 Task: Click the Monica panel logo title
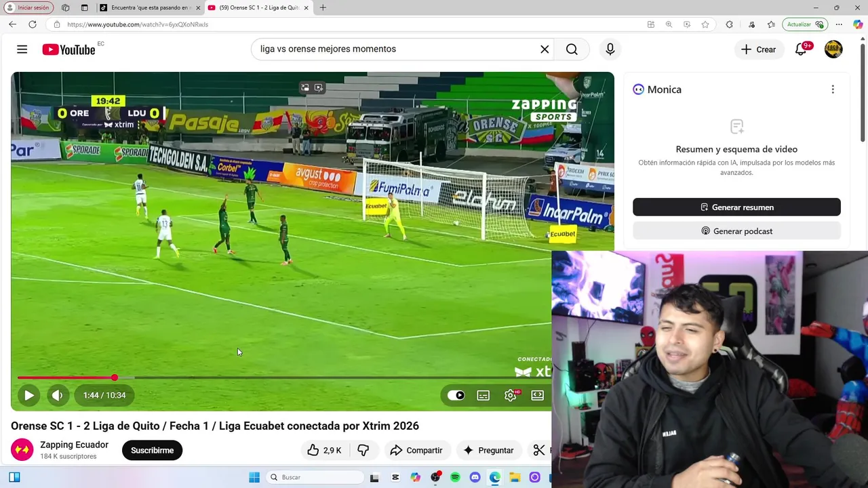tap(657, 89)
